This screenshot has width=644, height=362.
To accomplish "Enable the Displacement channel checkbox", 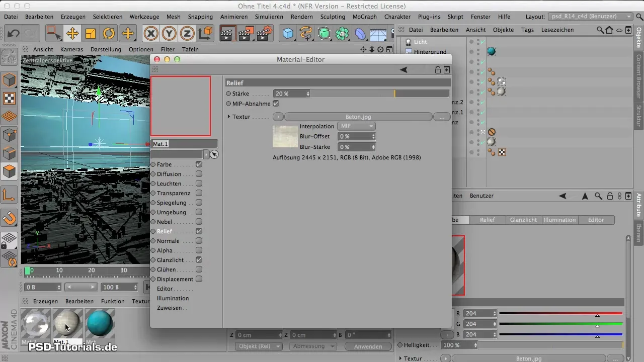I will 199,279.
